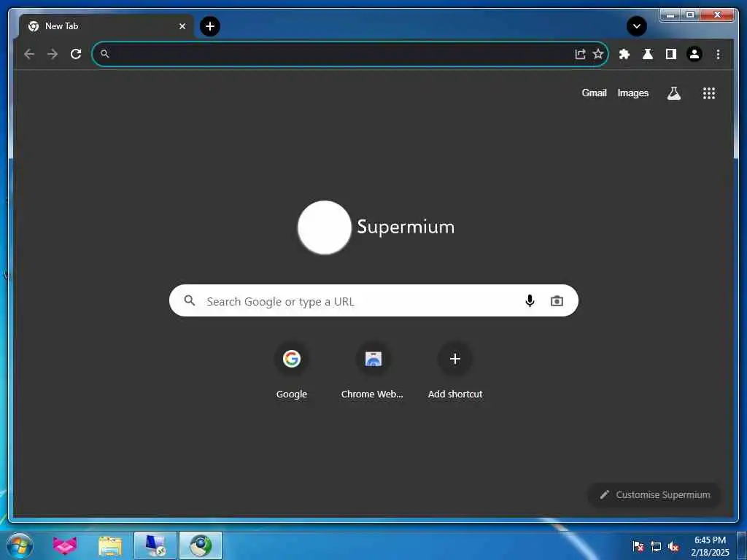Open the Google apps grid

click(709, 93)
